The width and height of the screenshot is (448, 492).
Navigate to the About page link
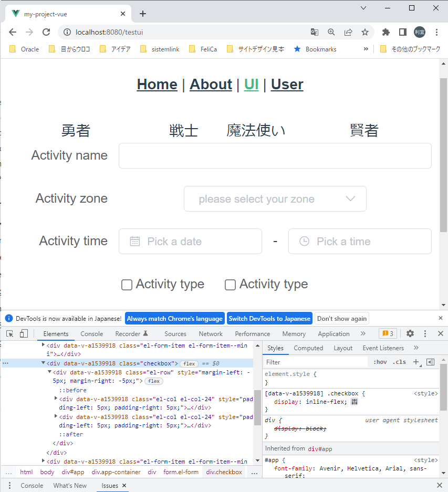(211, 84)
